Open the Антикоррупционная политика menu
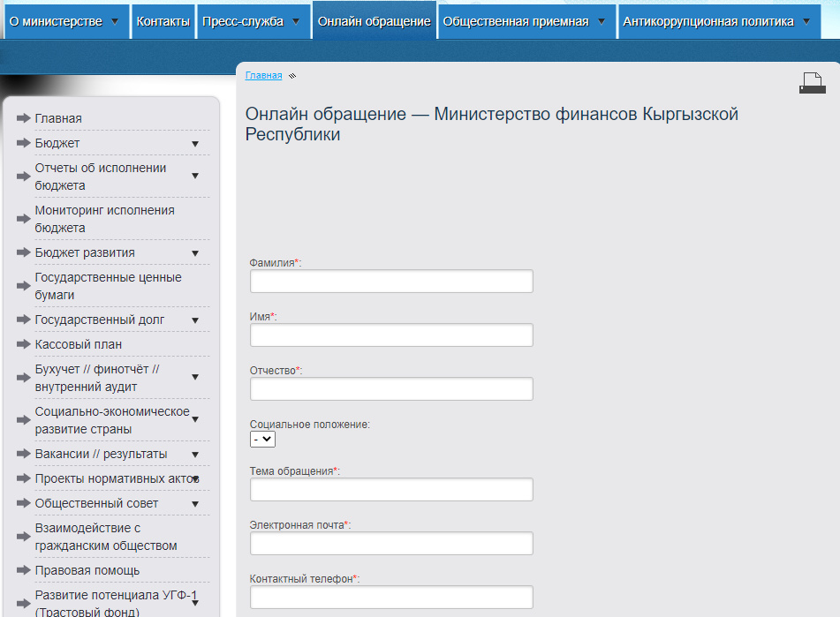 point(717,18)
